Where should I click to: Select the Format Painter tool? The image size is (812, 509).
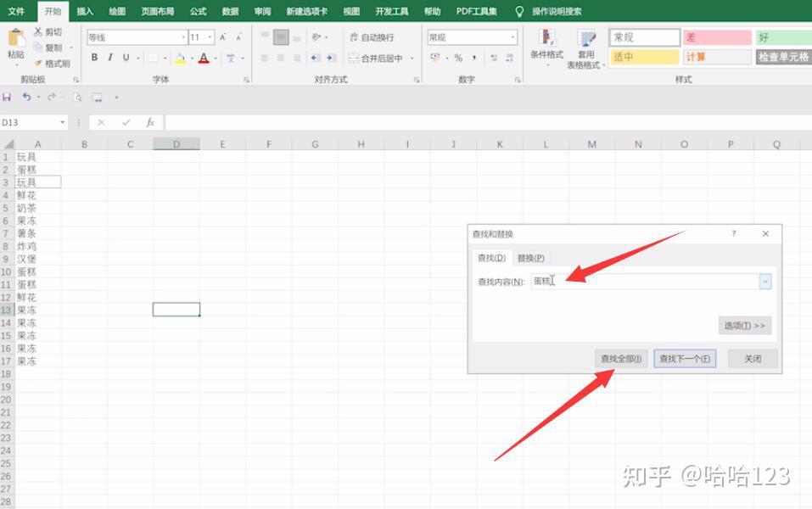coord(53,64)
